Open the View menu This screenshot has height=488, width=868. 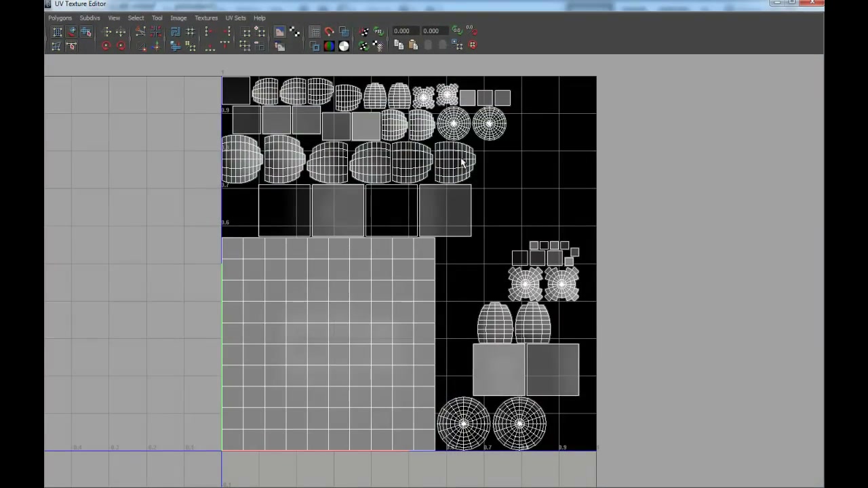tap(114, 18)
